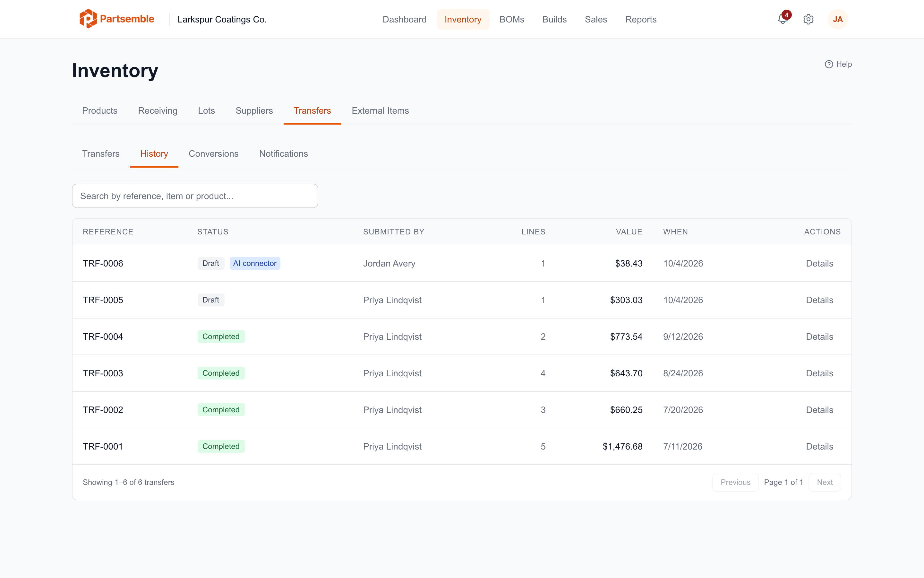Click the Help link
This screenshot has height=578, width=924.
pyautogui.click(x=838, y=64)
